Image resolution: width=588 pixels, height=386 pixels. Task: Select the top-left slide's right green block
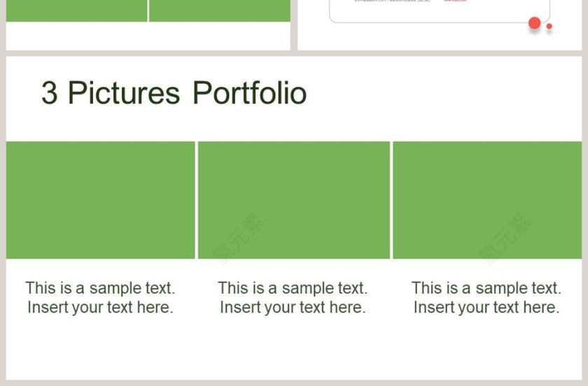pos(220,11)
